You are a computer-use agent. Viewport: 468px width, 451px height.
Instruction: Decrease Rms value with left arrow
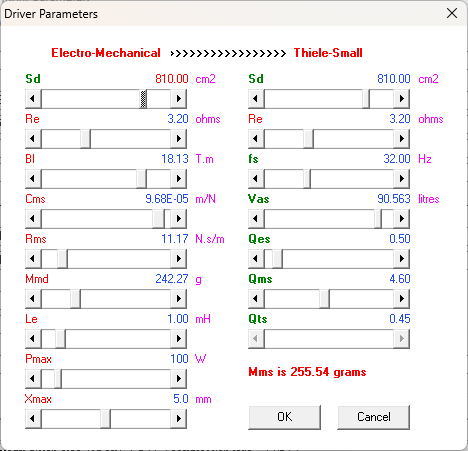tap(33, 259)
